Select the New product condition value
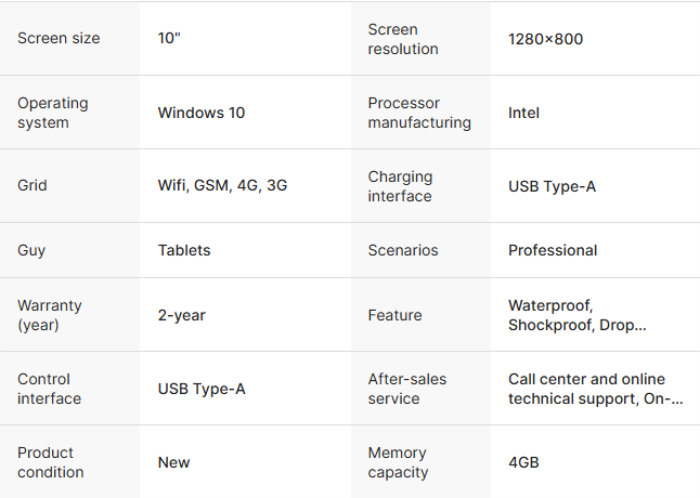This screenshot has width=700, height=498. tap(174, 462)
